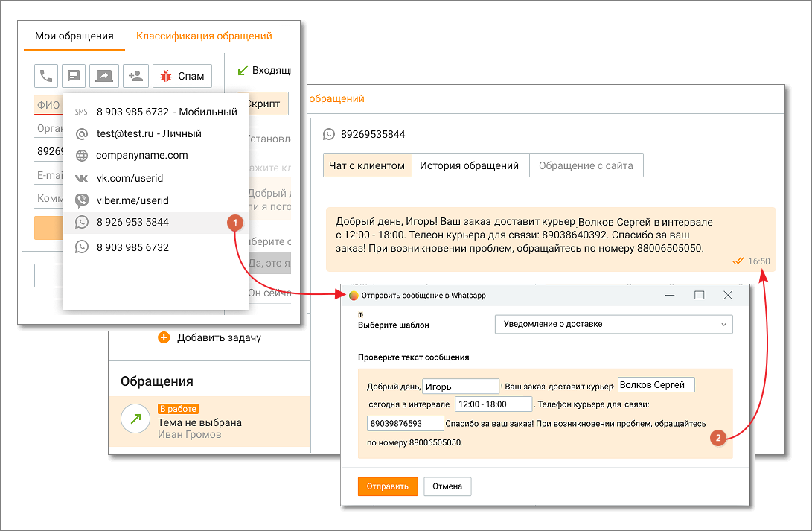Click the add contact person icon
Image resolution: width=812 pixels, height=531 pixels.
(136, 76)
